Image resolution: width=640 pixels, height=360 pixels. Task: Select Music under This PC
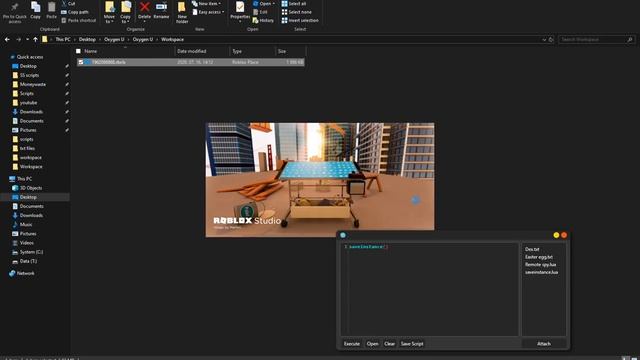pyautogui.click(x=26, y=224)
